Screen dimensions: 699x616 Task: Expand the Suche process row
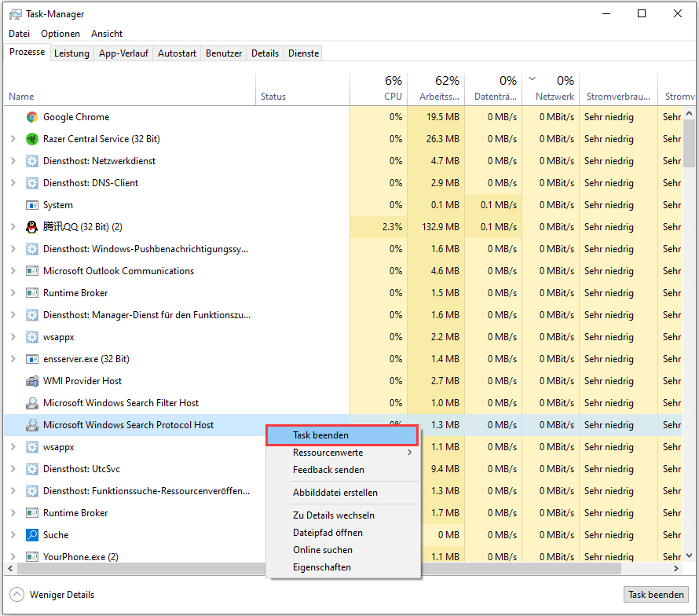tap(13, 535)
